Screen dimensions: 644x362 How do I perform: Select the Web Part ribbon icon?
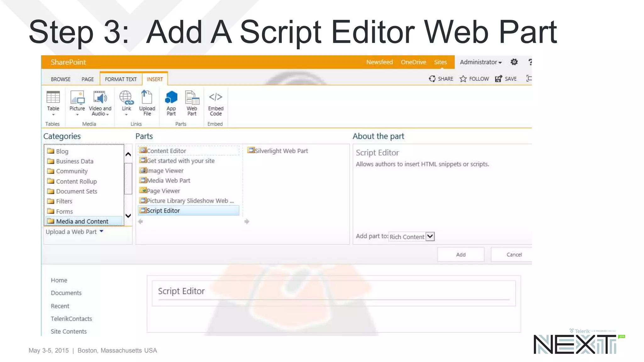coord(192,103)
